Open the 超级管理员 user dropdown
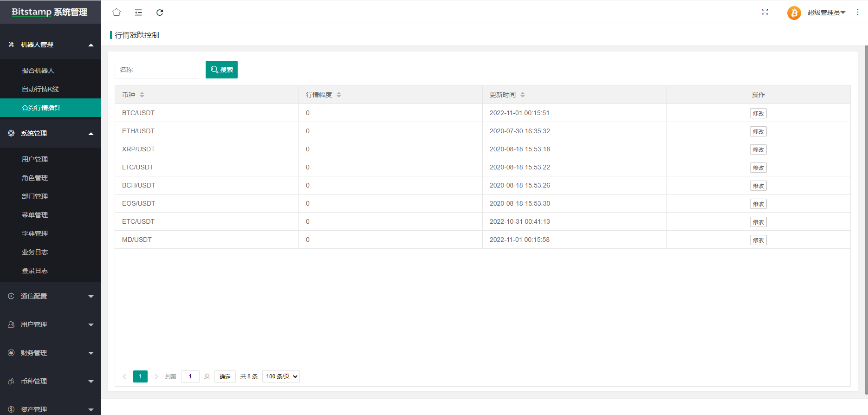This screenshot has height=415, width=868. coord(826,13)
